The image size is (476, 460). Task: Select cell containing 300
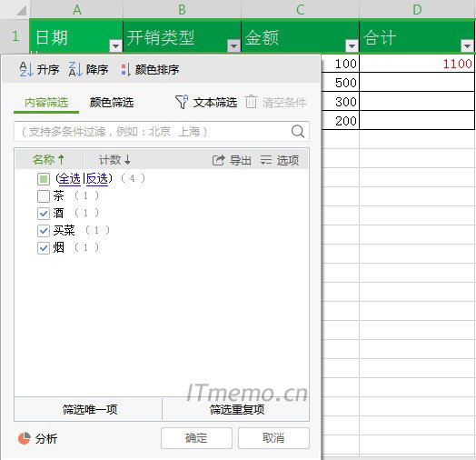coord(340,102)
